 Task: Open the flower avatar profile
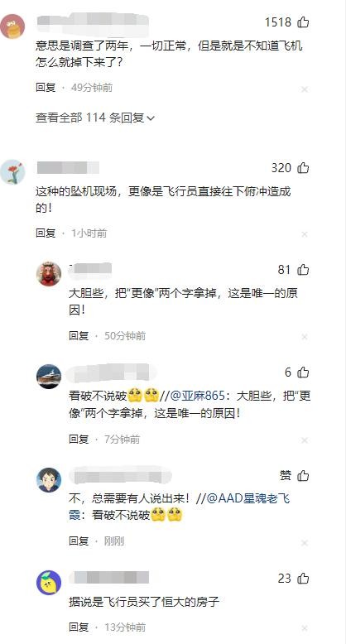(x=12, y=171)
